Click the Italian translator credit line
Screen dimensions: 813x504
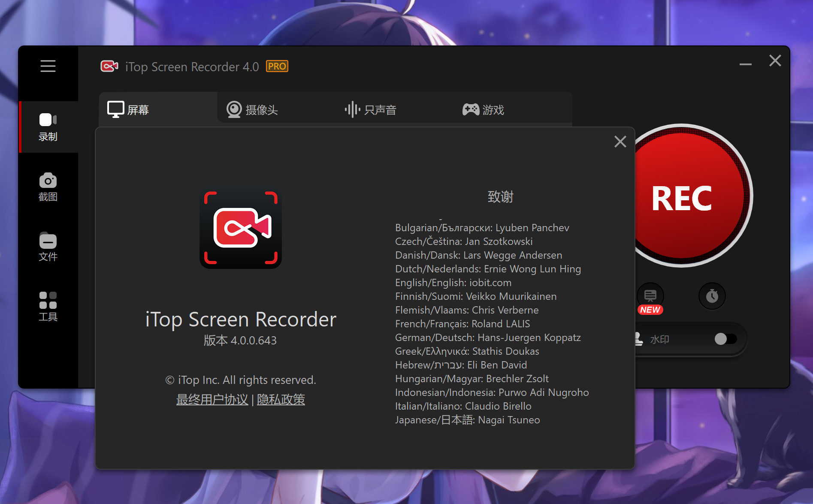pyautogui.click(x=463, y=406)
